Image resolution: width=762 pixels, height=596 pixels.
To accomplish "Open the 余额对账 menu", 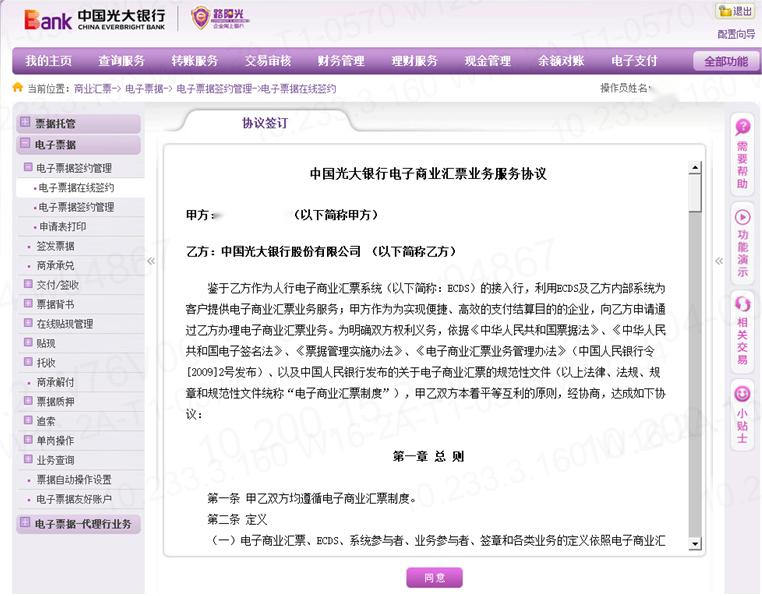I will [561, 61].
